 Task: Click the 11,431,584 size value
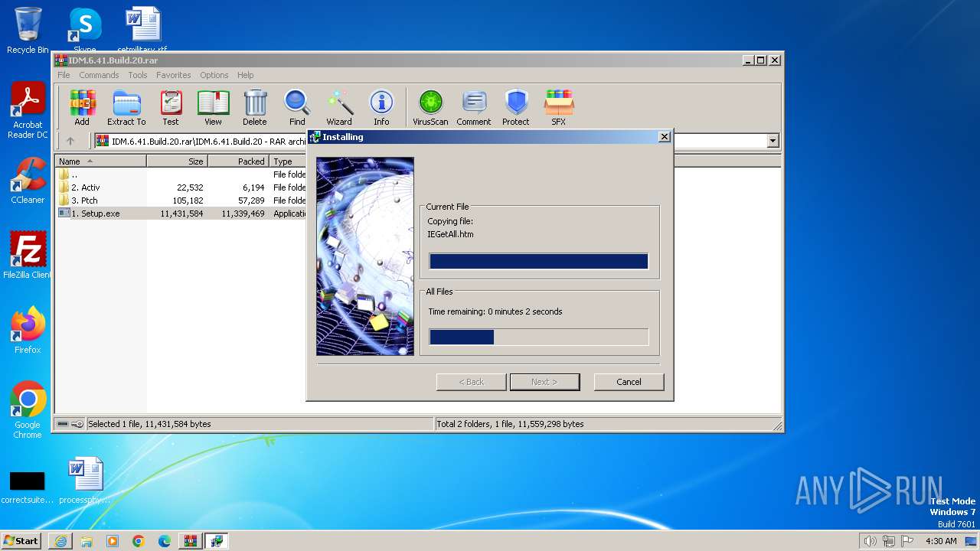[181, 214]
